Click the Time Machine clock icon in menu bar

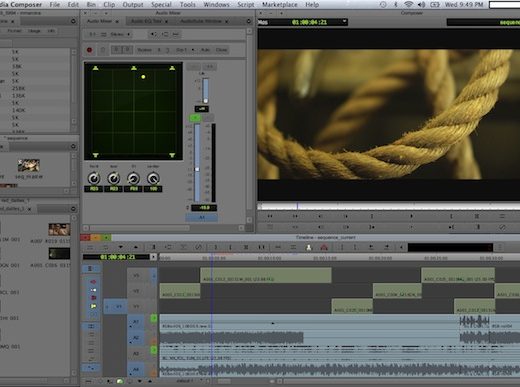(x=383, y=4)
